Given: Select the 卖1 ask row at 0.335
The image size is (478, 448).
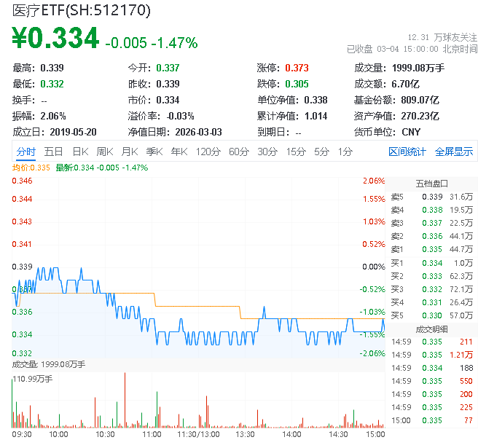Looking at the screenshot, I should (431, 249).
